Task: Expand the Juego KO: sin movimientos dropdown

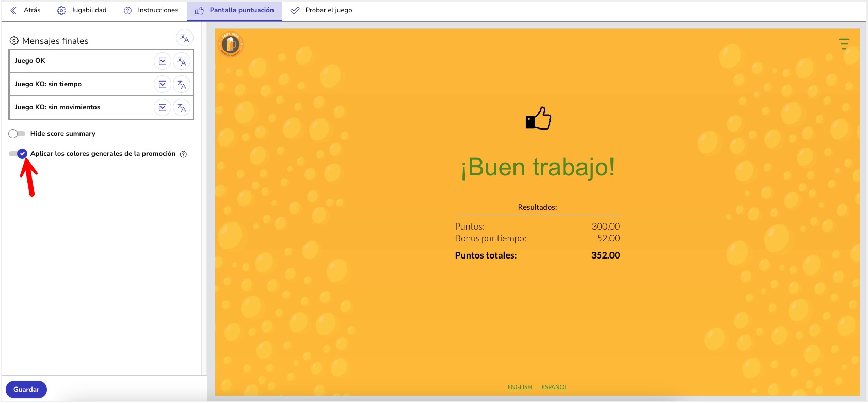Action: click(x=163, y=108)
